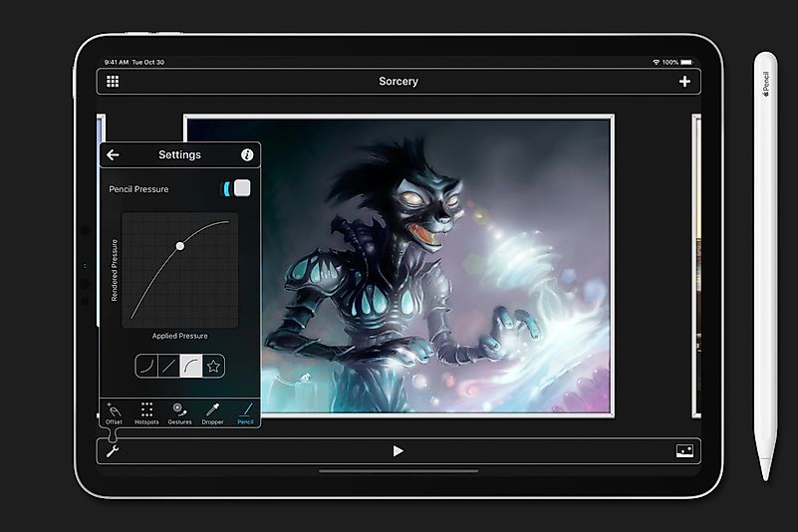
Task: Open the wrench settings tool
Action: click(x=113, y=451)
